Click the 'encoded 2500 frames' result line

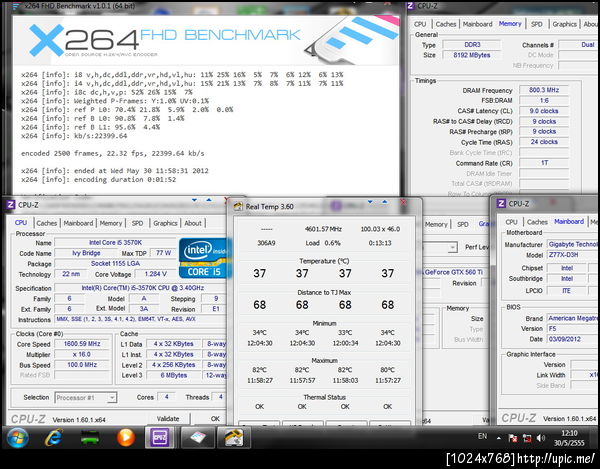coord(112,153)
